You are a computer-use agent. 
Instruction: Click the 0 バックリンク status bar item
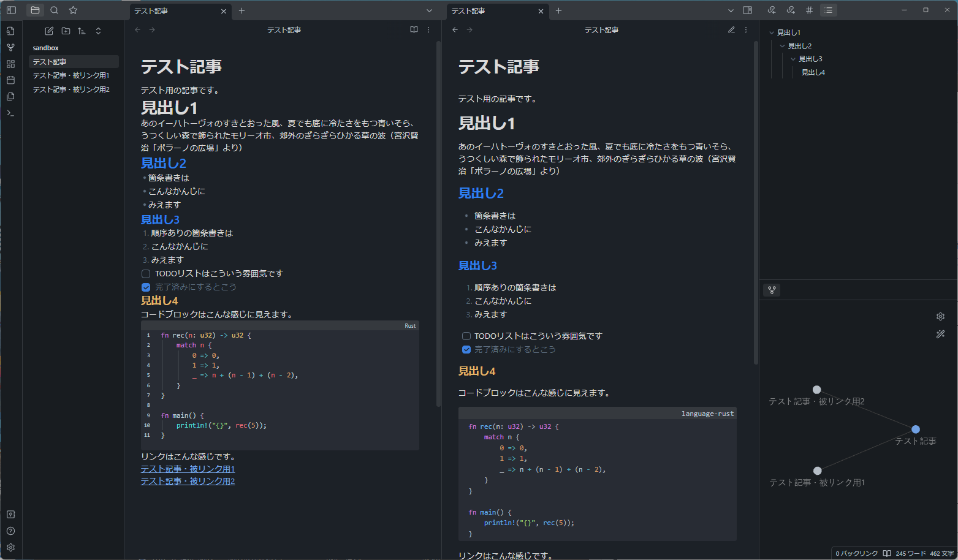click(x=856, y=553)
